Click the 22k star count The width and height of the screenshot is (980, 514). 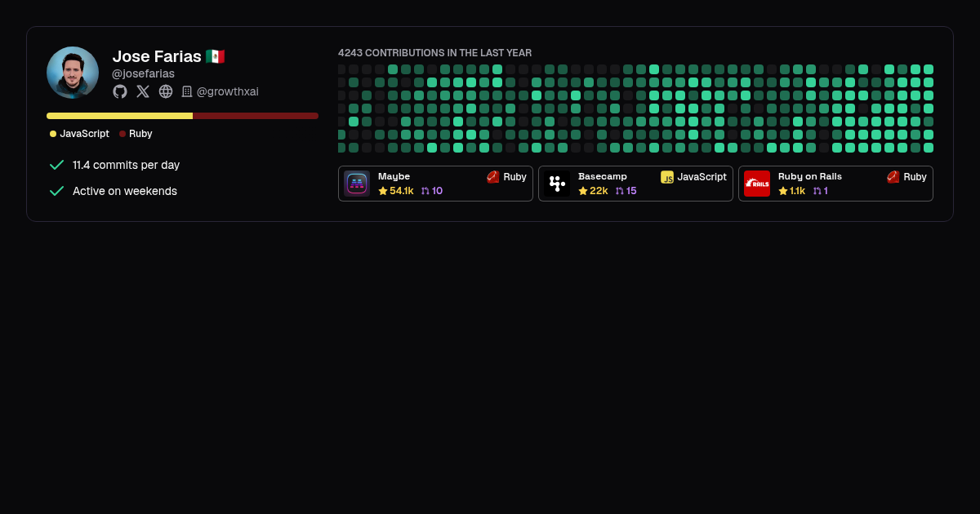599,191
